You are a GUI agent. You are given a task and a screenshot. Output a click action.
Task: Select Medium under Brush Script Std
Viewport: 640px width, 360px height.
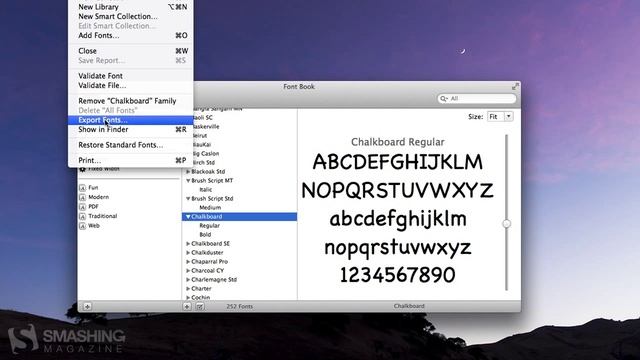coord(239,207)
